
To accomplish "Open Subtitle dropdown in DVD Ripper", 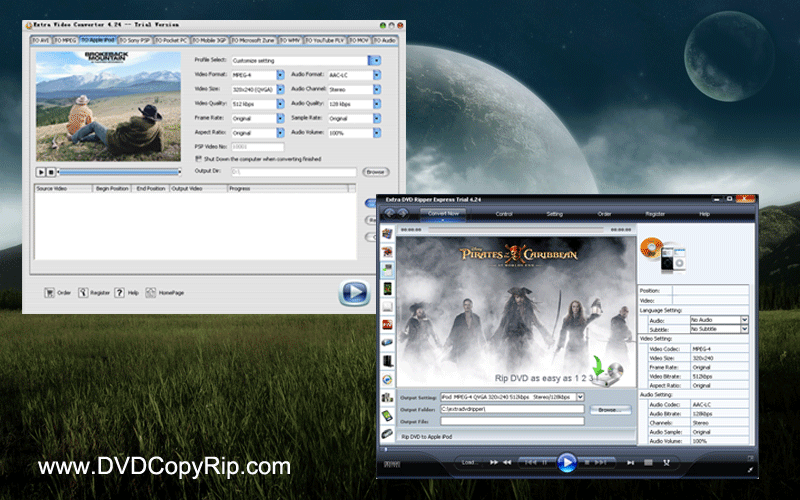I will click(x=744, y=329).
